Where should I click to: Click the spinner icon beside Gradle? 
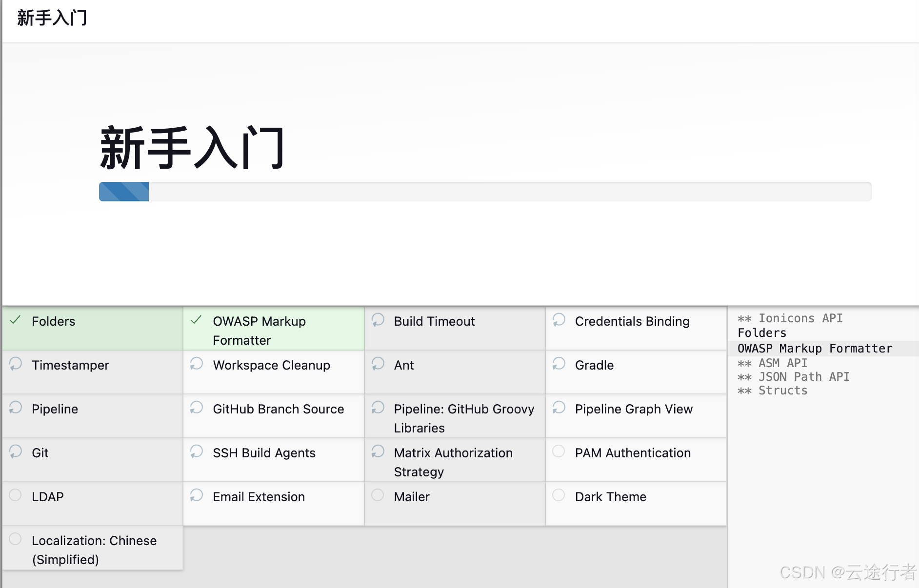(559, 364)
